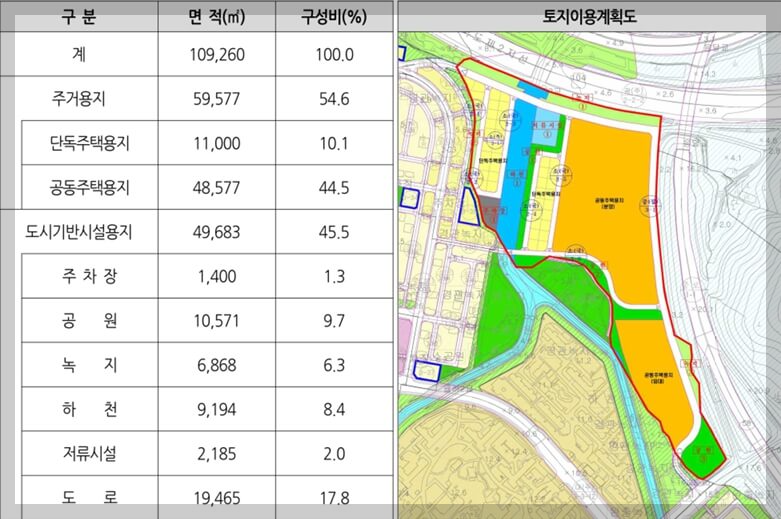Image resolution: width=781 pixels, height=519 pixels.
Task: Select the 주거용지 row label
Action: (79, 99)
